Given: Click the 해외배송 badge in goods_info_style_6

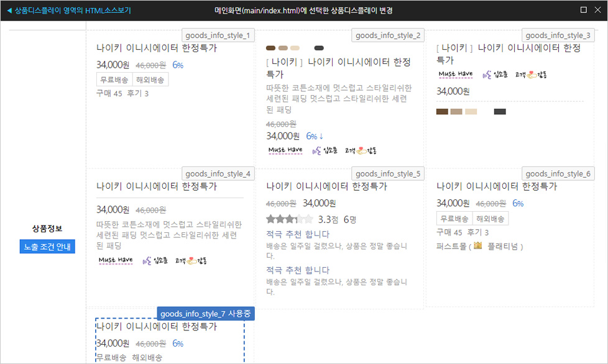Looking at the screenshot, I should click(x=491, y=219).
